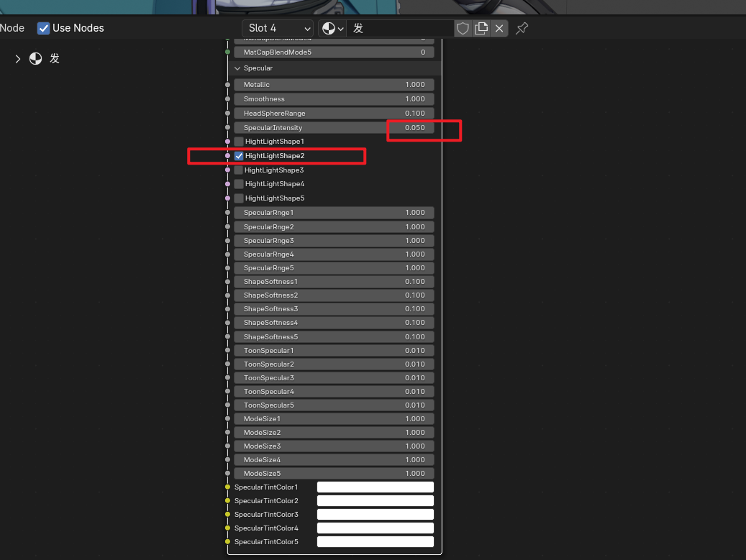Open the Slot 4 dropdown
This screenshot has width=746, height=560.
pos(277,28)
